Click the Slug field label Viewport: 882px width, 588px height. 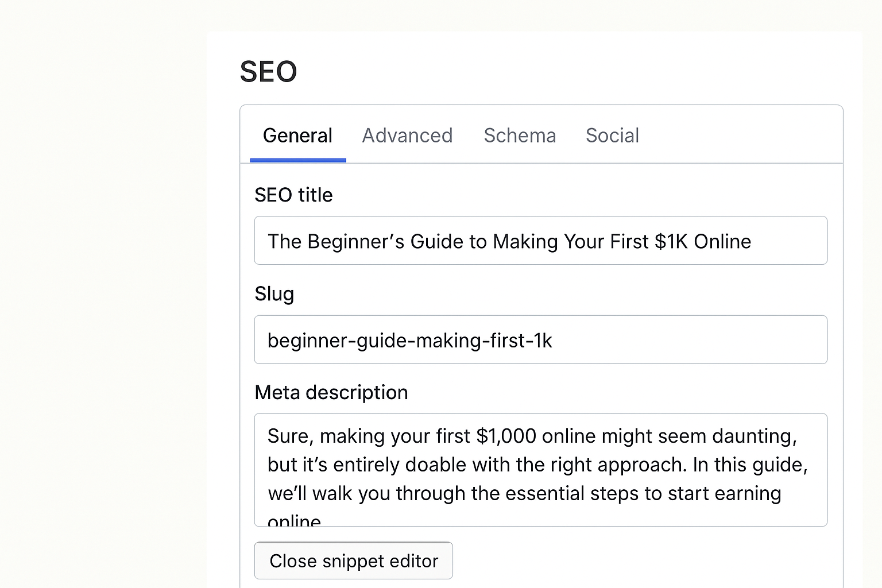click(x=274, y=294)
